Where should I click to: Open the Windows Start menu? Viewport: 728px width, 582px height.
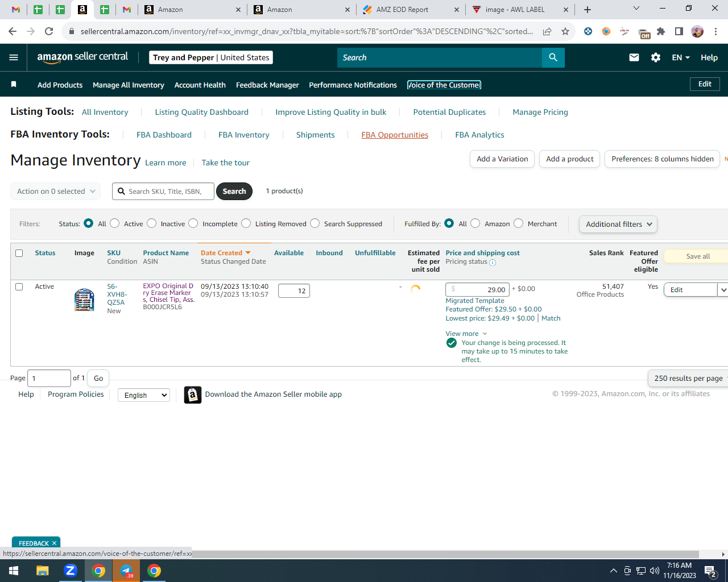coord(14,571)
